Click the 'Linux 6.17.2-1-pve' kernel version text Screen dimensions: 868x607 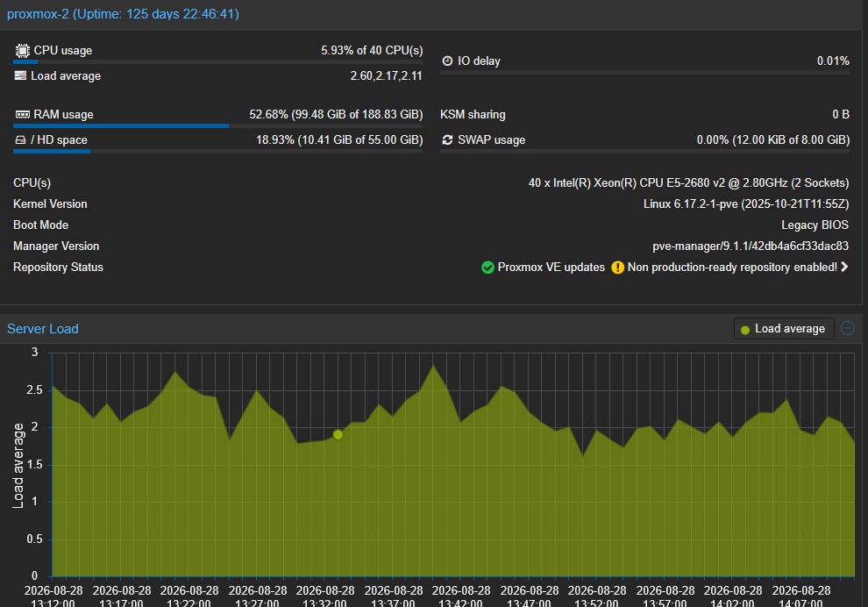(745, 204)
